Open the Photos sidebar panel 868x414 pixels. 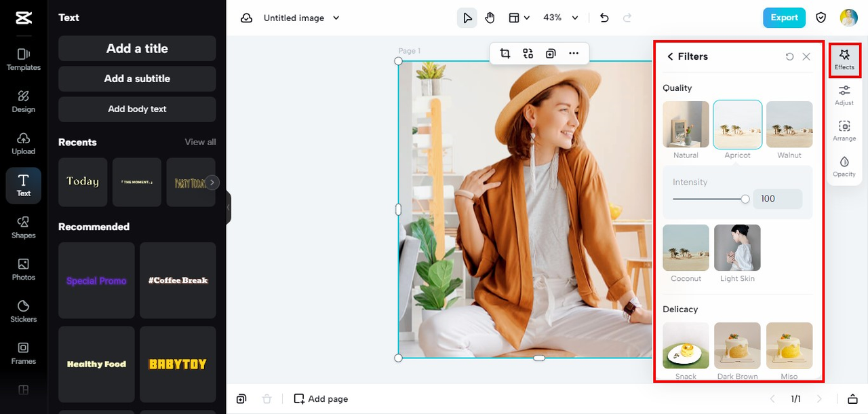point(24,269)
